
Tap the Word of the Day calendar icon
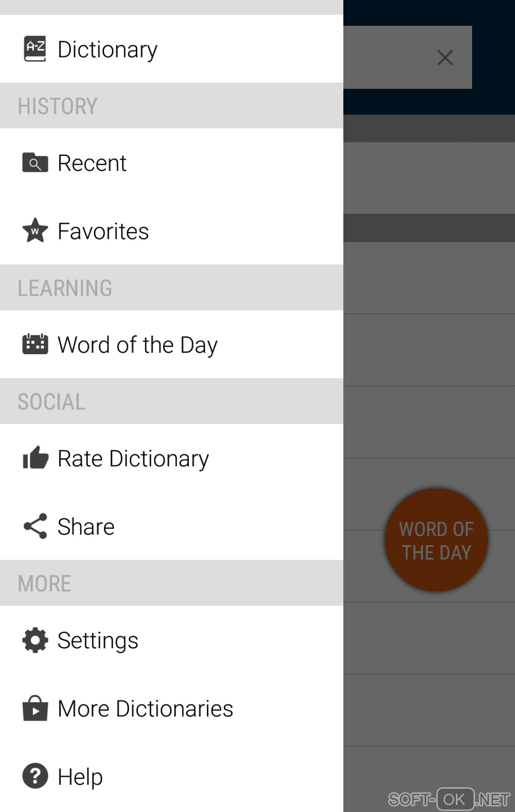(x=35, y=344)
